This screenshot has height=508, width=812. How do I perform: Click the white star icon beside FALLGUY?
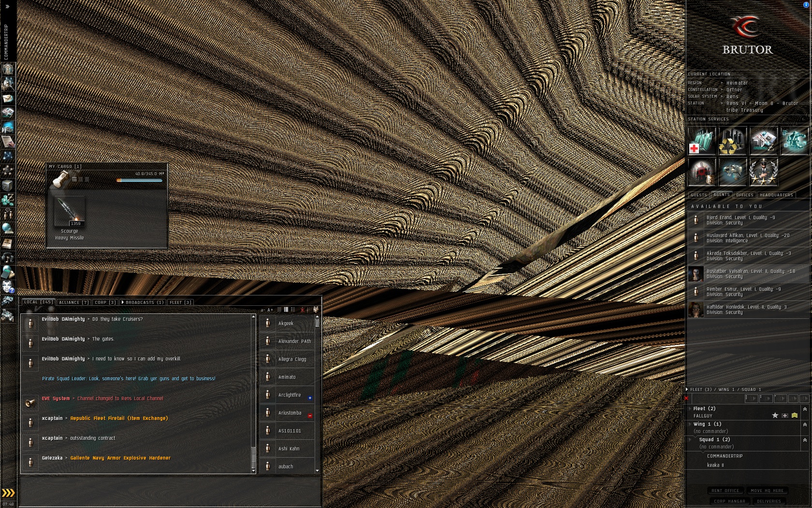point(775,416)
